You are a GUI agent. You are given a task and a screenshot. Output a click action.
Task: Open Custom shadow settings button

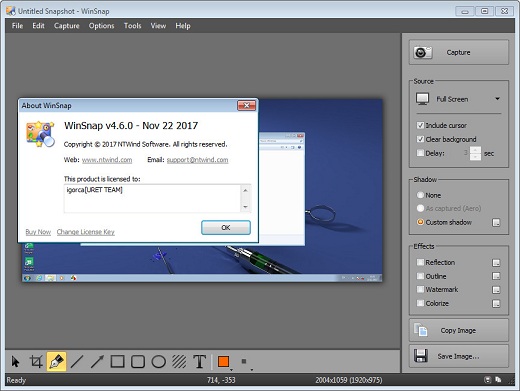click(x=496, y=223)
